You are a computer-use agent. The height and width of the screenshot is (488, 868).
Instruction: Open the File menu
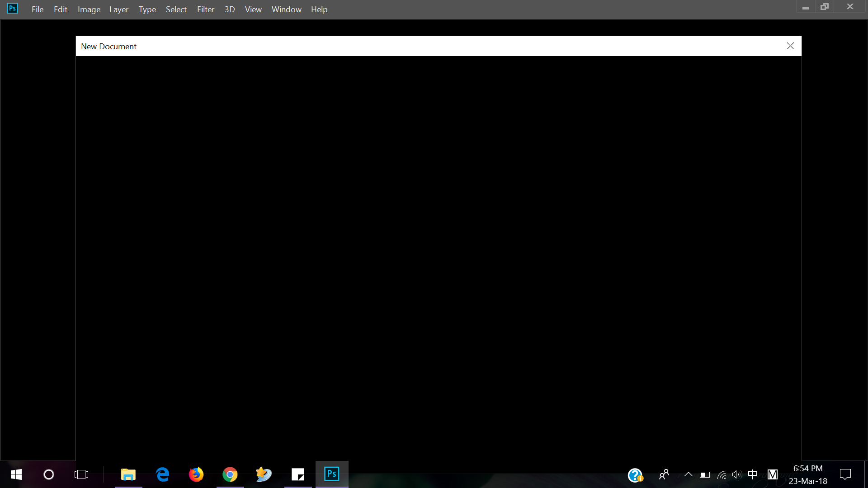37,9
